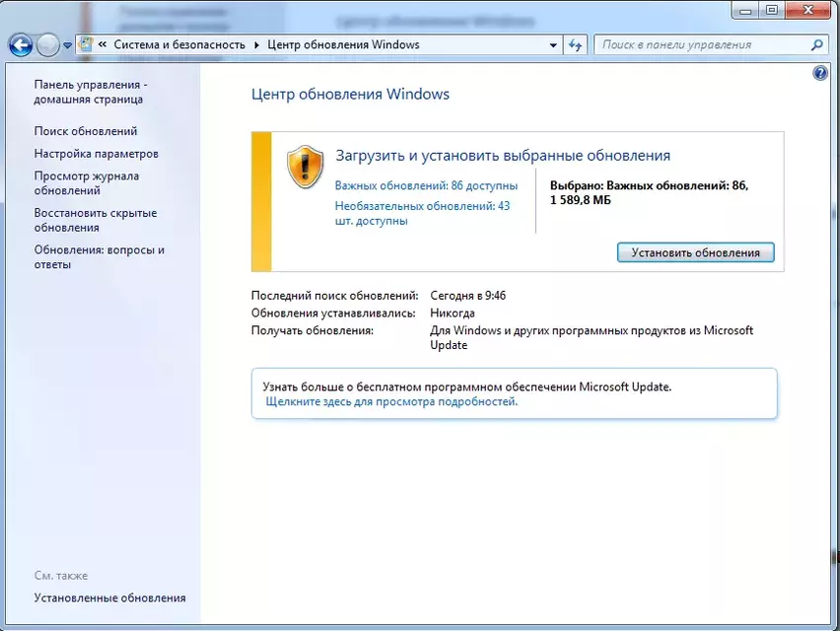
Task: Open "Обновления: вопросы и ответы"
Action: (x=100, y=257)
